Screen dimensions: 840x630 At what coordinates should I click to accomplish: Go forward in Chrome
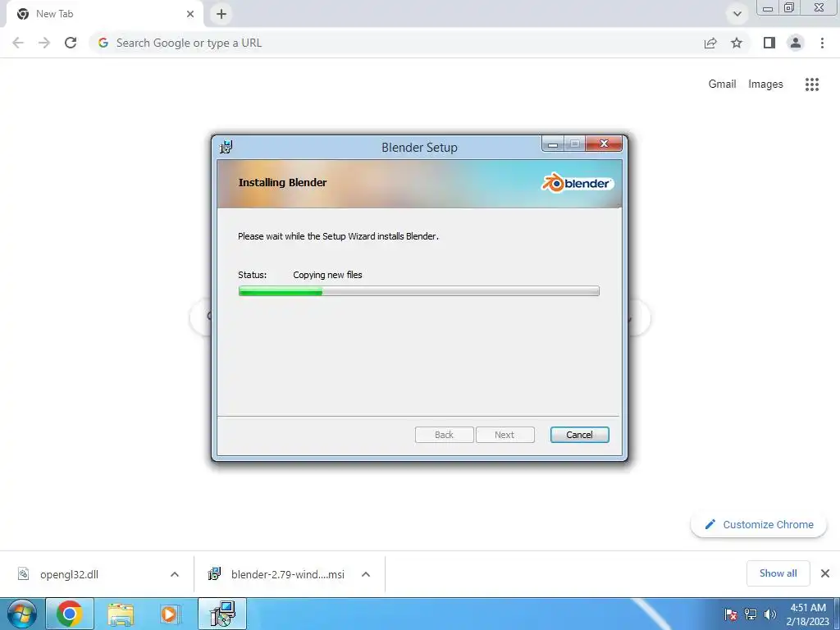(44, 43)
